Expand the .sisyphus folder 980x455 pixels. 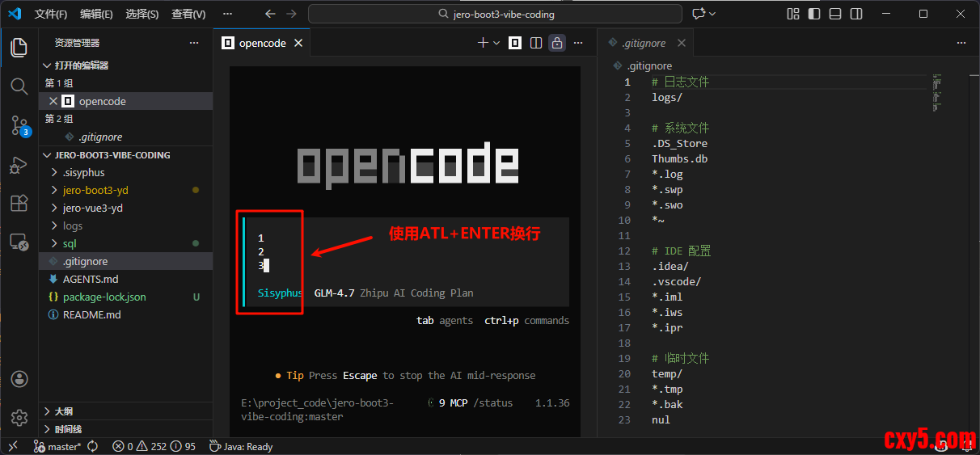(x=83, y=172)
